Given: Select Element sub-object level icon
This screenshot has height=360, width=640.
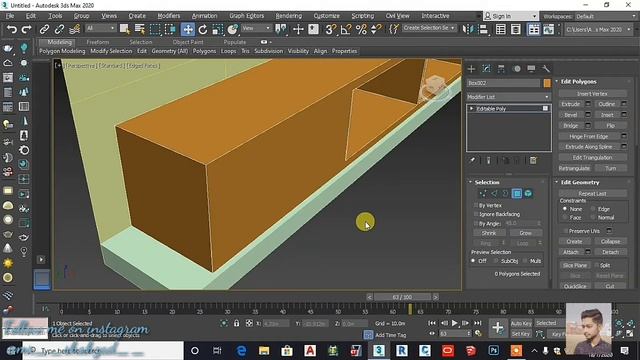Looking at the screenshot, I should pos(528,193).
